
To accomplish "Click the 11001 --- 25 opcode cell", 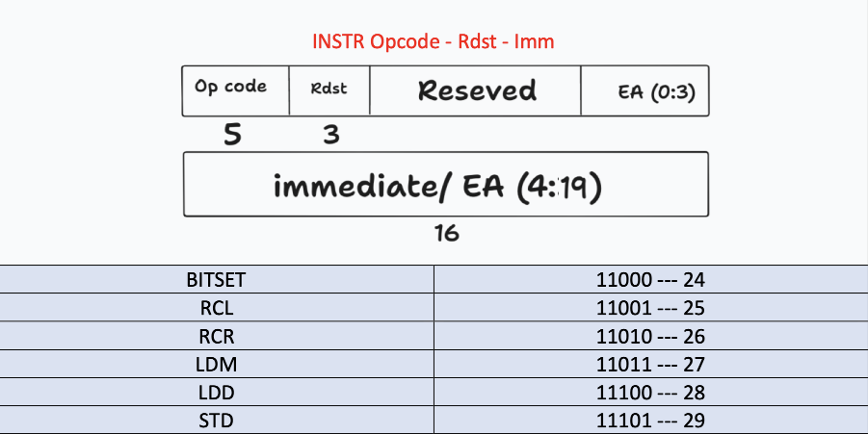I will click(651, 308).
